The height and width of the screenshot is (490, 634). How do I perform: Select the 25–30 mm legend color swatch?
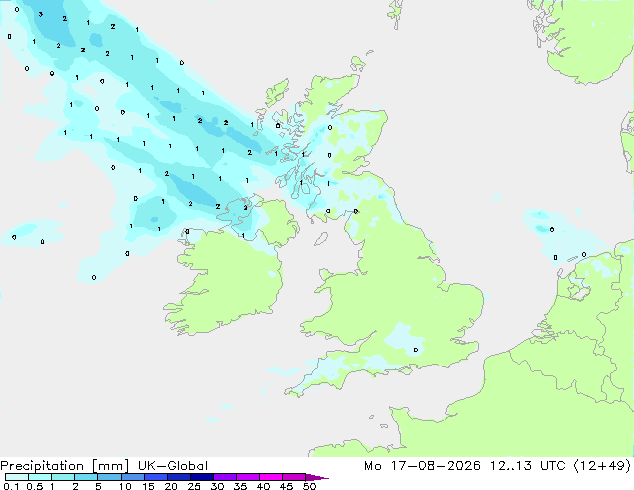pos(202,477)
